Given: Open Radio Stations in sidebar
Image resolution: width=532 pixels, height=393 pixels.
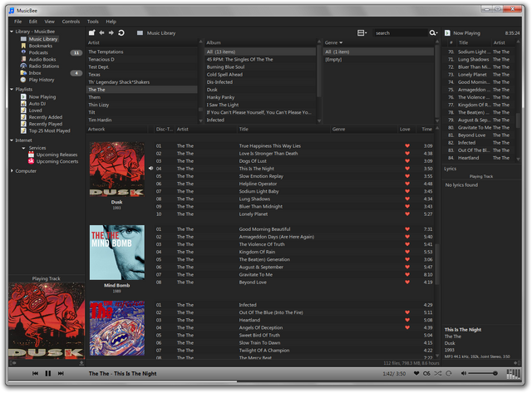Looking at the screenshot, I should [x=44, y=66].
